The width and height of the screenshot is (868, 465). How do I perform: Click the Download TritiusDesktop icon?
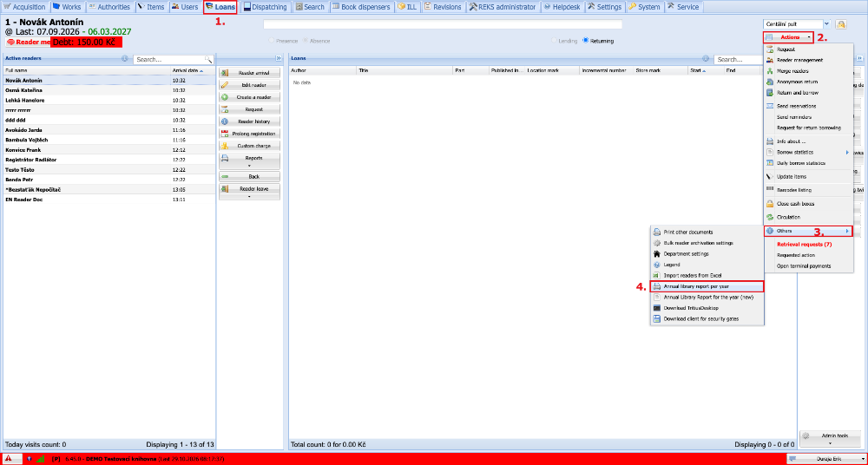coord(656,308)
